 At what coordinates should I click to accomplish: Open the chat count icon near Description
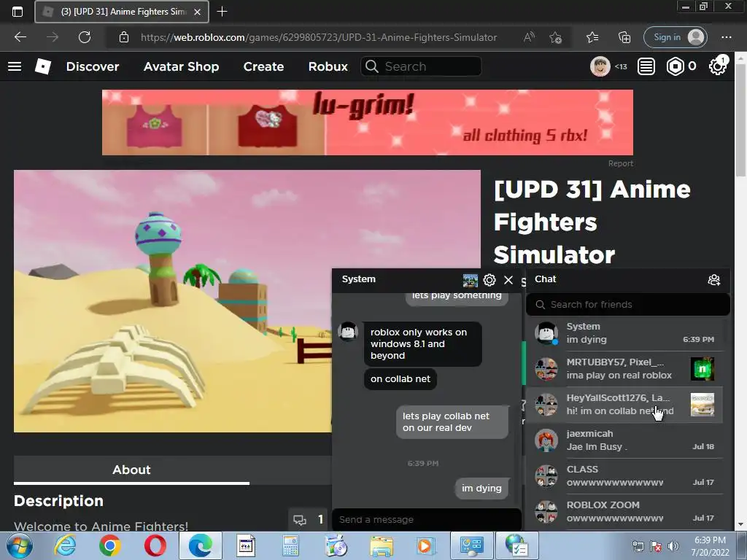[x=308, y=519]
